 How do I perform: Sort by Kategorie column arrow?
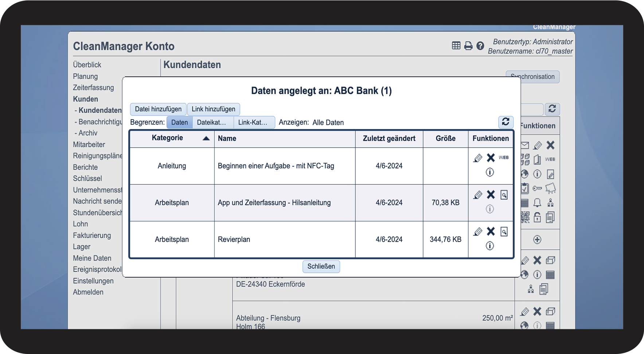click(x=206, y=138)
